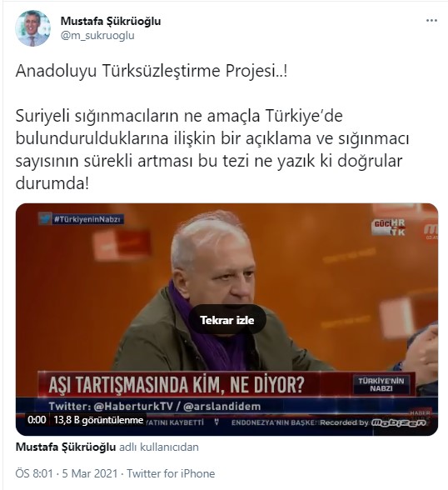Click the Habertürk logo in the video corner

click(x=390, y=227)
